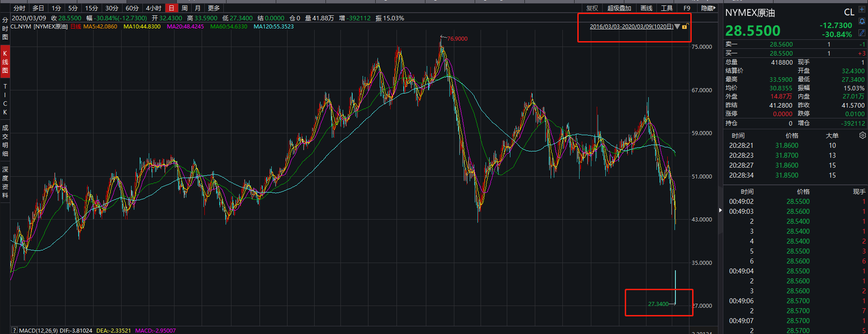Open the 成交明细 sidebar tab
Viewport: 868px width, 334px height.
pyautogui.click(x=5, y=141)
